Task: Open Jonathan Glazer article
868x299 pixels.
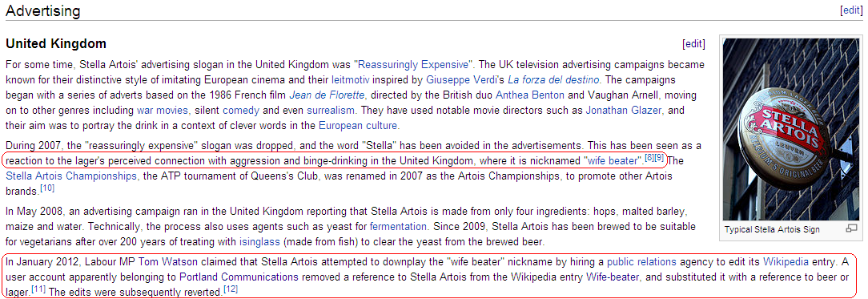Action: 623,110
